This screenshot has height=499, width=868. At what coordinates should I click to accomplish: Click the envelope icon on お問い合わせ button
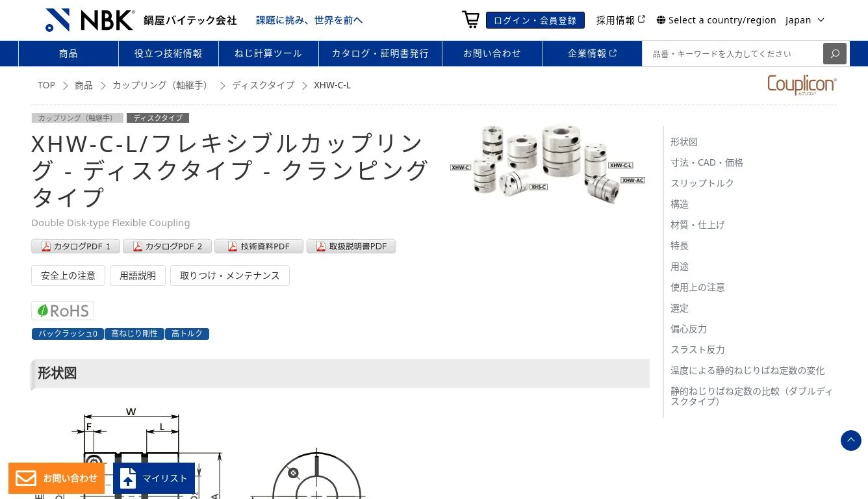point(26,478)
